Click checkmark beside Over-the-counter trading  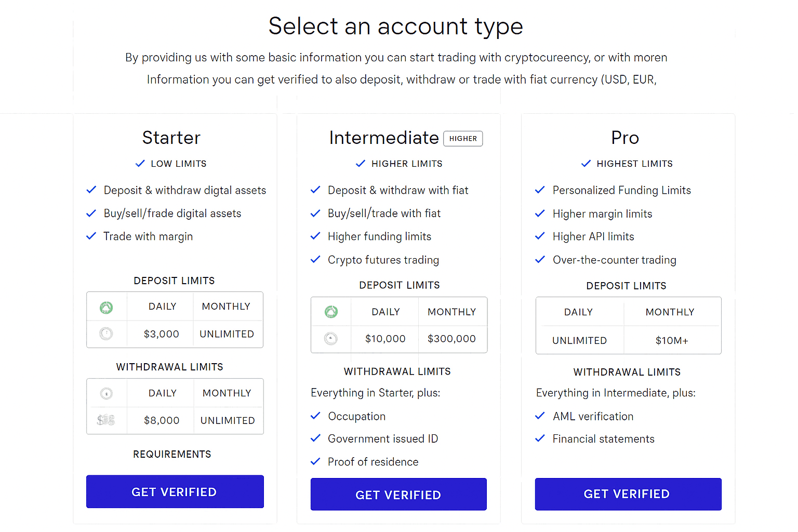pos(540,260)
